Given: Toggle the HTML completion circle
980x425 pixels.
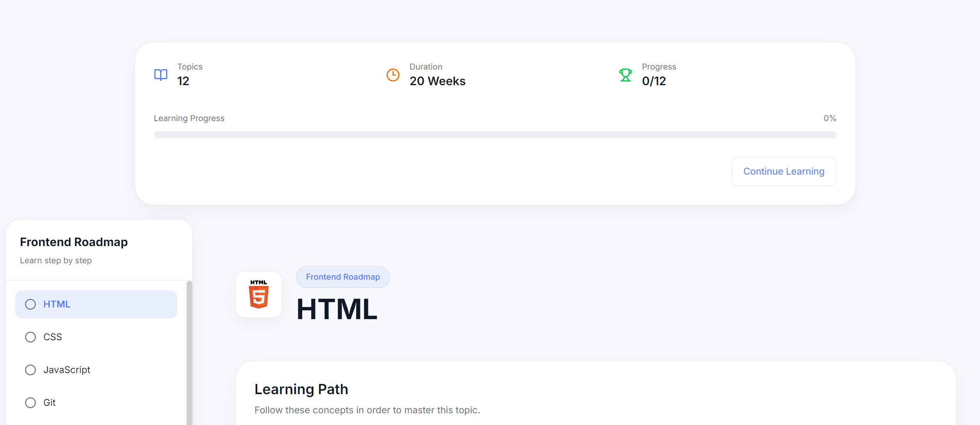Looking at the screenshot, I should [x=30, y=304].
